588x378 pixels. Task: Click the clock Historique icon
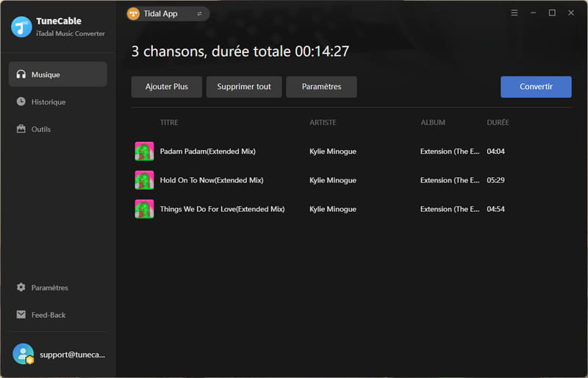pos(21,101)
